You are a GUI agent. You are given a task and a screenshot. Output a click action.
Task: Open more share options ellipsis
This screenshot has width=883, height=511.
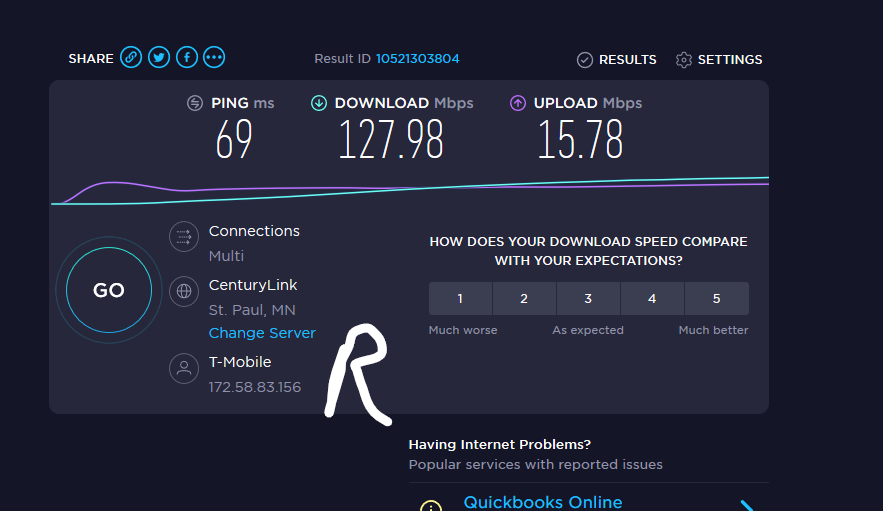coord(214,57)
